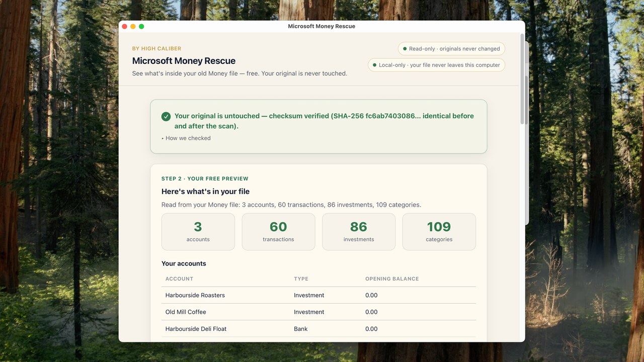Click the ACCOUNT column header
This screenshot has width=644, height=362.
point(179,279)
